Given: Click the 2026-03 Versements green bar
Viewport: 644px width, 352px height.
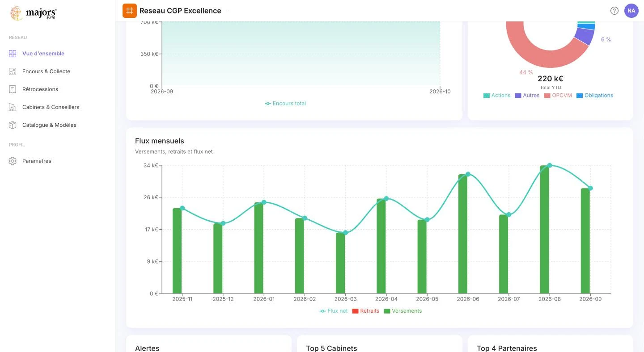Looking at the screenshot, I should coord(340,263).
